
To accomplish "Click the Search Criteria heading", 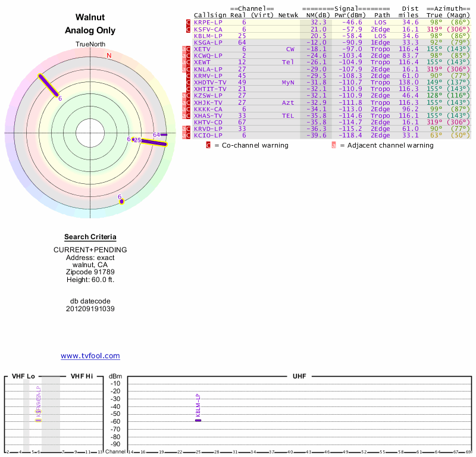I will point(90,237).
